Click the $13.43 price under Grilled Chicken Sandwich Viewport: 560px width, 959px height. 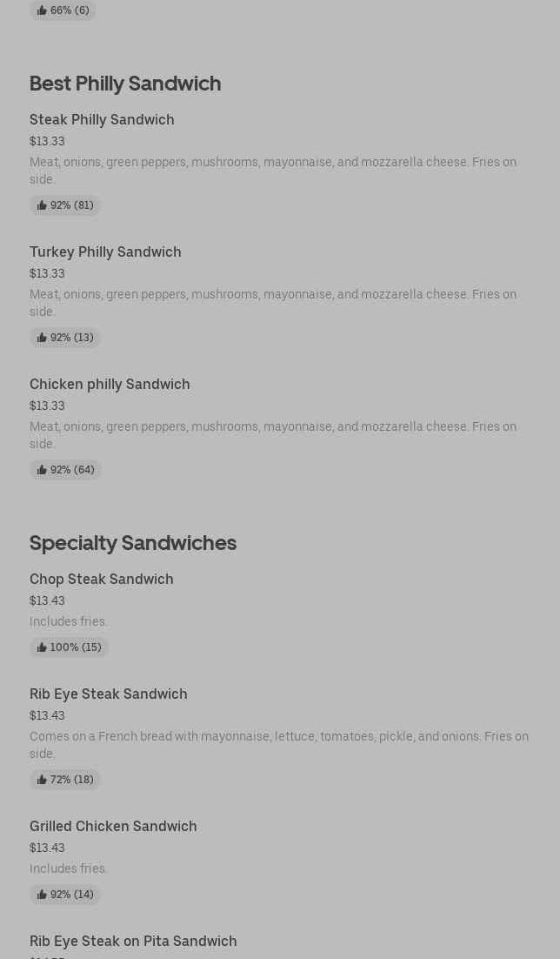point(47,848)
